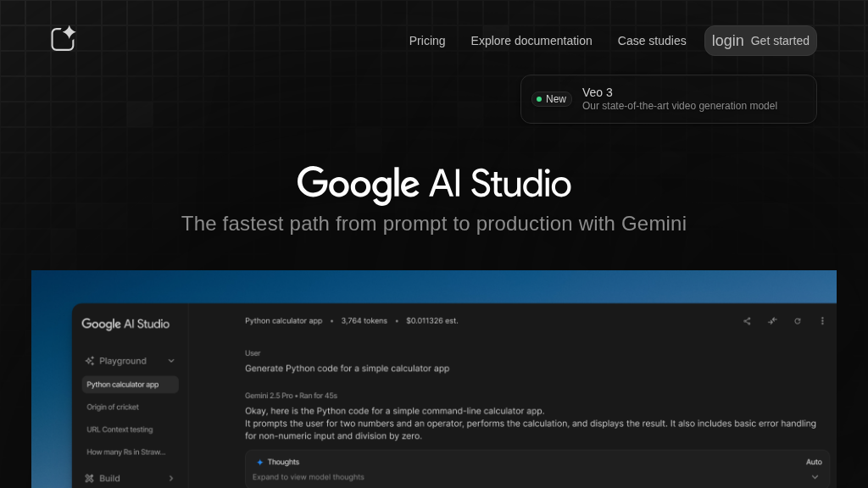This screenshot has width=868, height=488.
Task: Click the sparkle logo in the top-left corner
Action: (63, 38)
